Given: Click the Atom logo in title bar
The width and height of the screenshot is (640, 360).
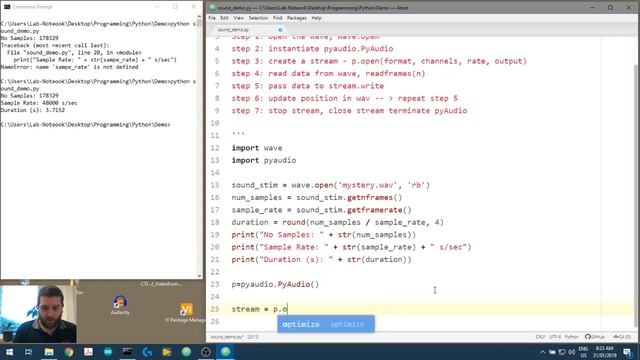Looking at the screenshot, I should pos(212,7).
